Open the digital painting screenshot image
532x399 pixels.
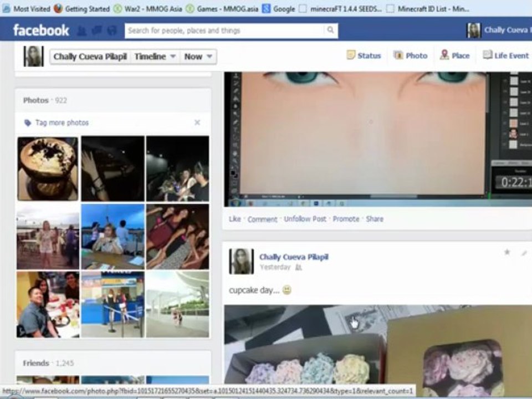[x=378, y=139]
